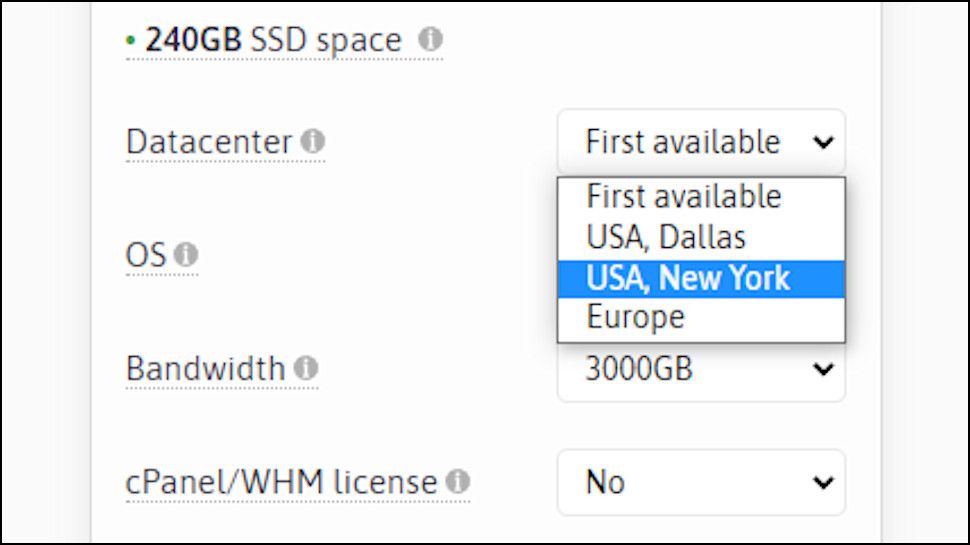Click the Bandwidth label text
Screen dimensions: 970x545
pos(205,368)
